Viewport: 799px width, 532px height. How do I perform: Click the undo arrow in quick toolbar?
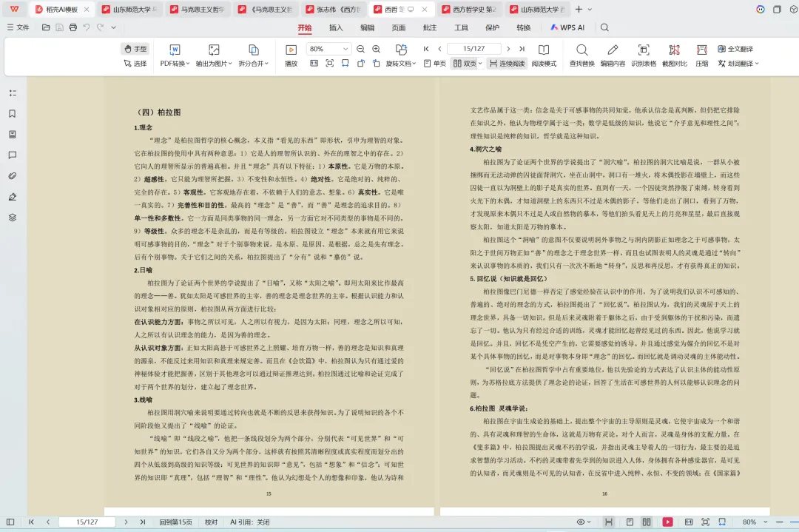(87, 27)
